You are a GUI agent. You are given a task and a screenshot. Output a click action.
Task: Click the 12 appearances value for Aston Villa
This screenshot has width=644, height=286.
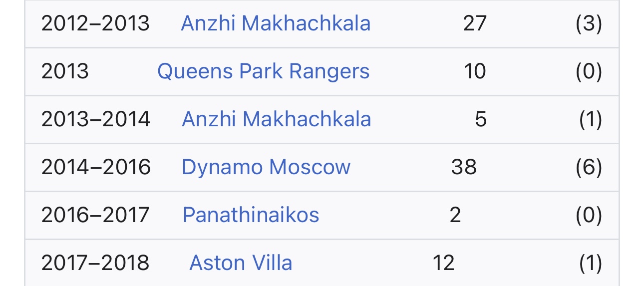pyautogui.click(x=443, y=263)
